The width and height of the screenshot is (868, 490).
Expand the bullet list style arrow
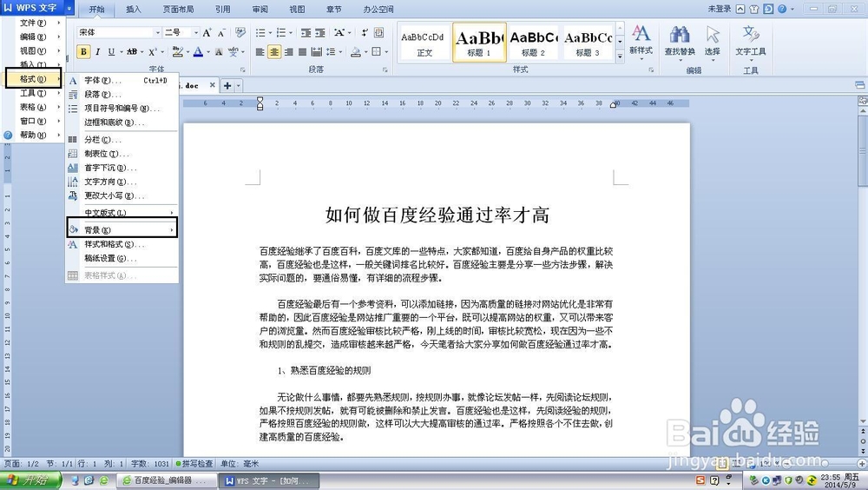coord(270,33)
